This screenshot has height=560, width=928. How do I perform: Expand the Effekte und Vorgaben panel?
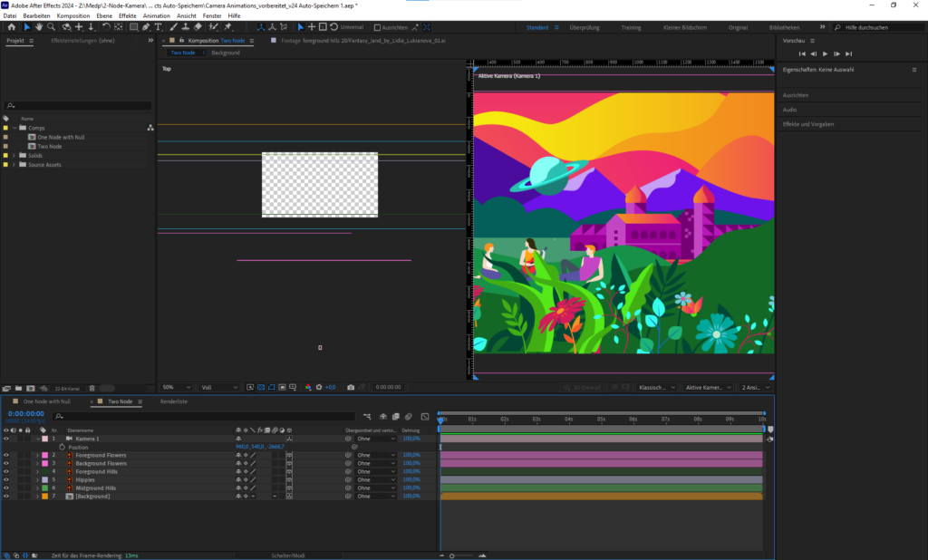pos(808,124)
